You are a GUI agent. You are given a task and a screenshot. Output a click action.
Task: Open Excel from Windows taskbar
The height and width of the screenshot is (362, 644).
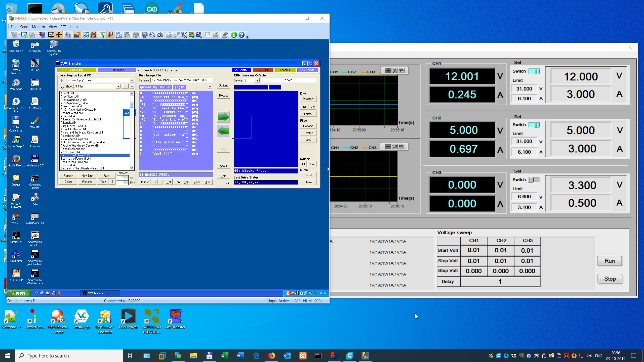click(224, 356)
